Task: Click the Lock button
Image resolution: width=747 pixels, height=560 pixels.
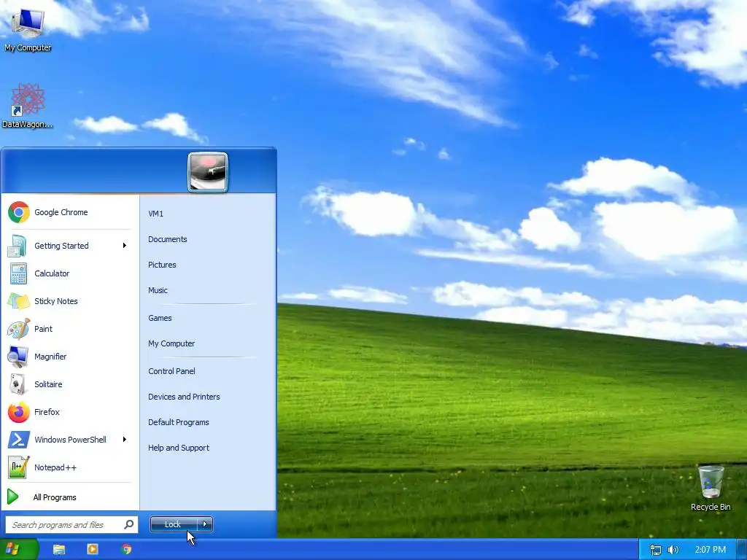Action: click(x=174, y=524)
